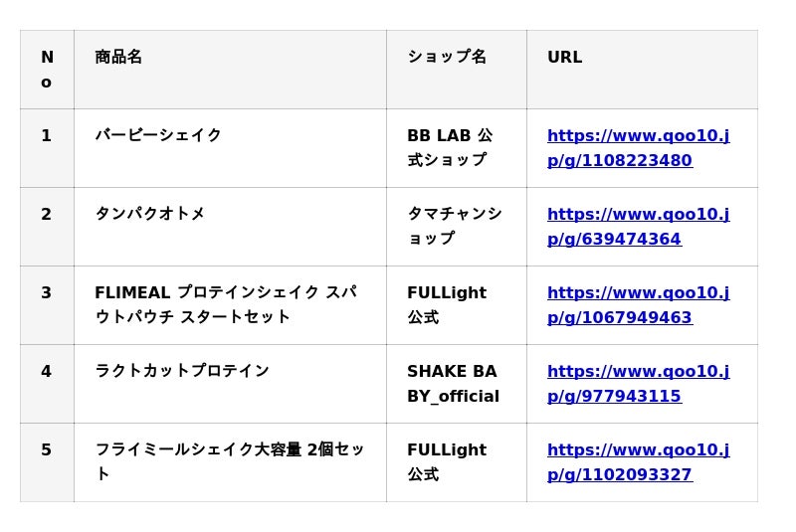Click the タマチャンショップ shop cell
The height and width of the screenshot is (532, 796).
pos(454,226)
